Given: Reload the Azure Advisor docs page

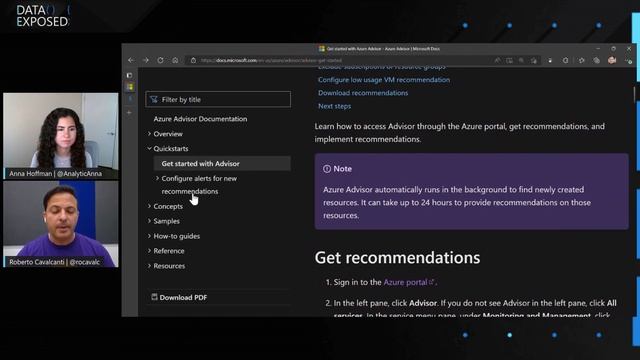Looking at the screenshot, I should tap(160, 60).
